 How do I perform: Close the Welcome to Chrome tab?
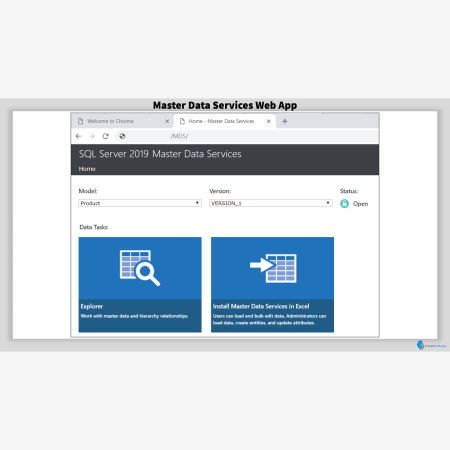pos(167,121)
